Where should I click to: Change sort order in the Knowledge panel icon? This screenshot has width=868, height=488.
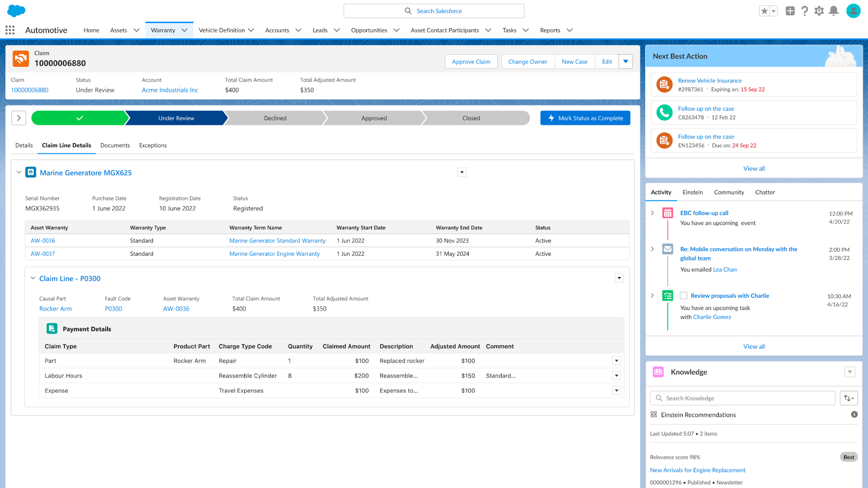[x=849, y=397]
